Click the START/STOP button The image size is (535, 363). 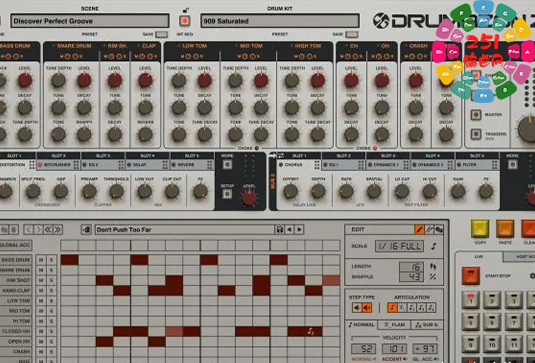point(471,276)
